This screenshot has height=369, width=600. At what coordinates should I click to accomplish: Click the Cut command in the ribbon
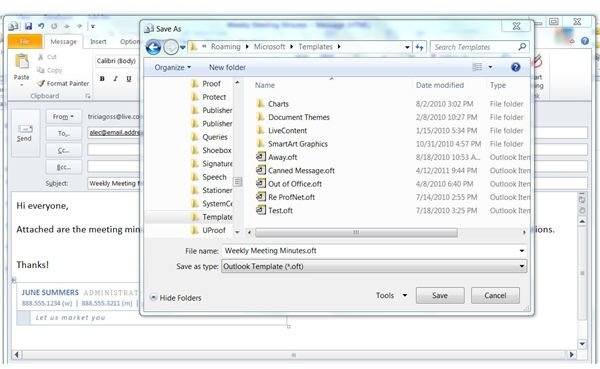pos(47,57)
